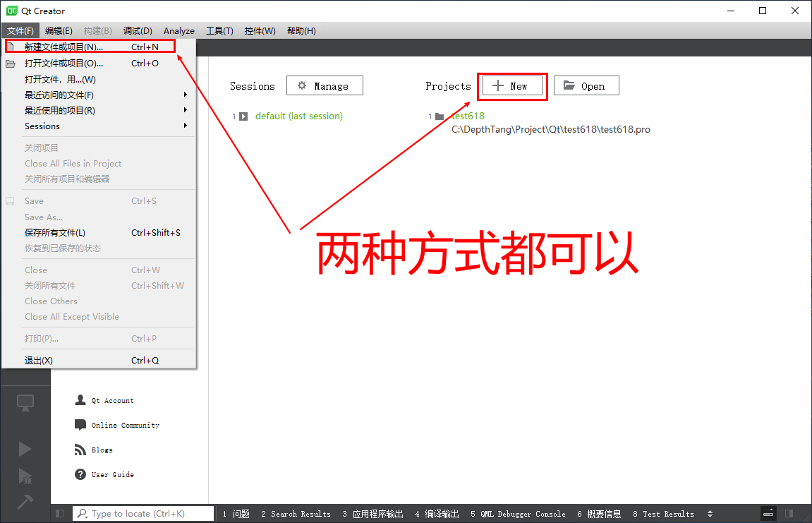The image size is (812, 523).
Task: Open the 编译输出 pane
Action: coord(437,514)
